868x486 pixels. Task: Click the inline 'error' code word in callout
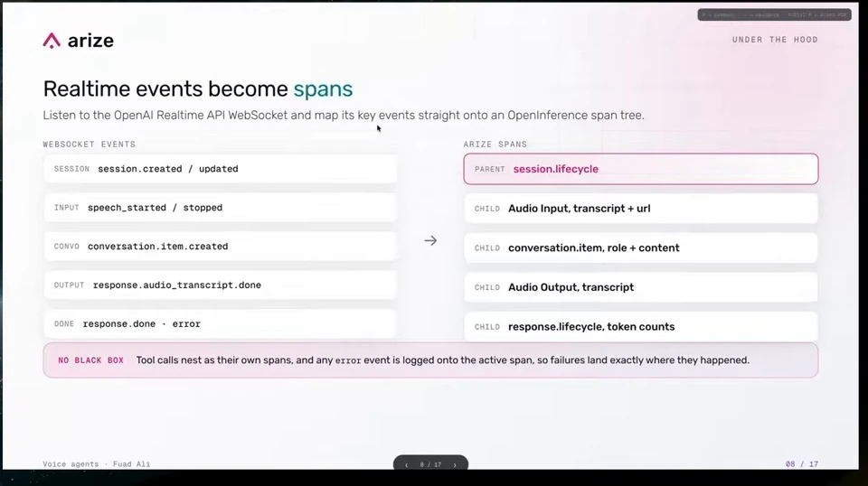(x=347, y=360)
